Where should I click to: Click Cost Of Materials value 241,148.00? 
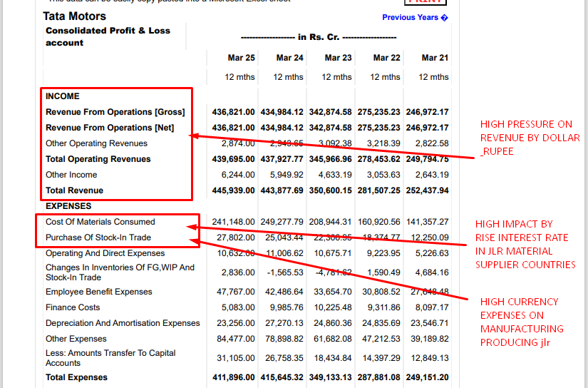233,222
